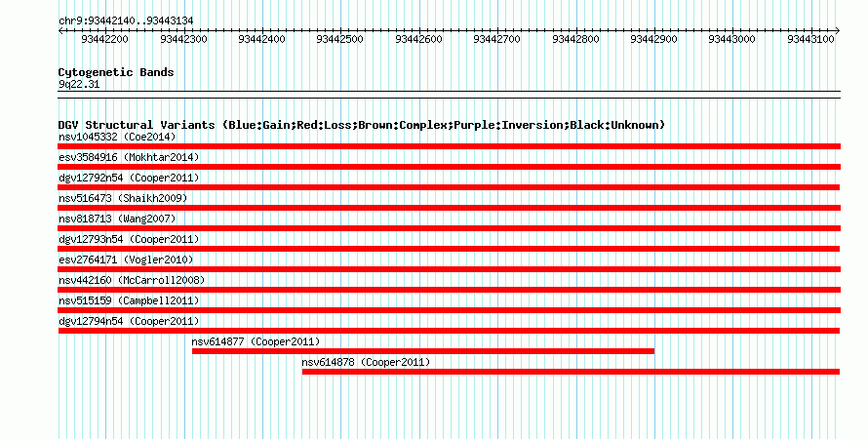Click the short red bar of nsv614877
This screenshot has height=439, width=868.
coord(423,351)
